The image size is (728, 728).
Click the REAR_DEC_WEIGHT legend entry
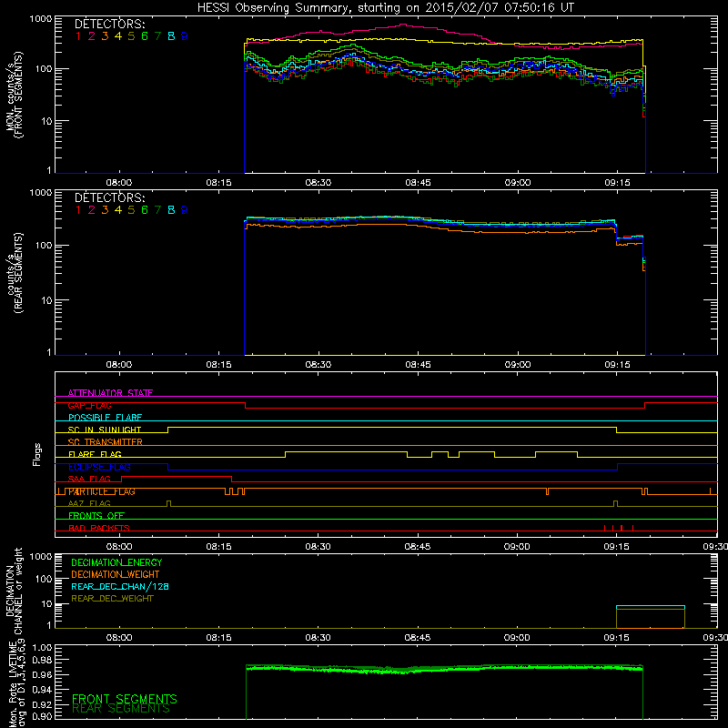tap(112, 599)
